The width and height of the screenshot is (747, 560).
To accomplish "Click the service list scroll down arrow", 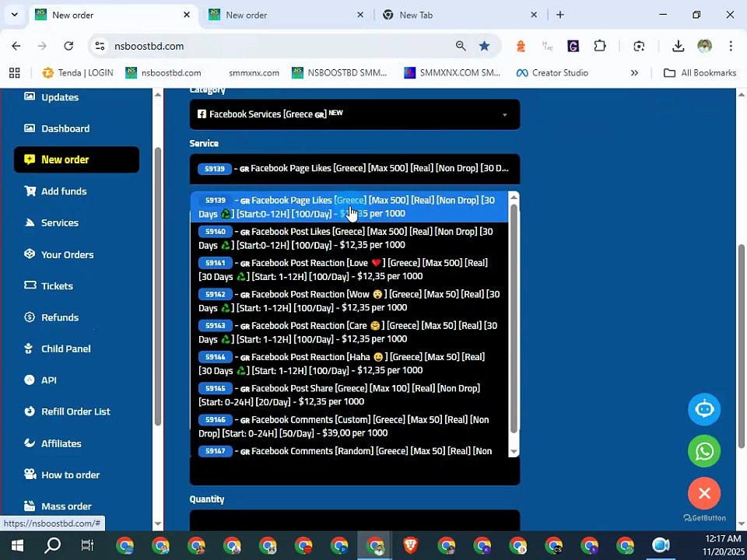I will coord(514,451).
